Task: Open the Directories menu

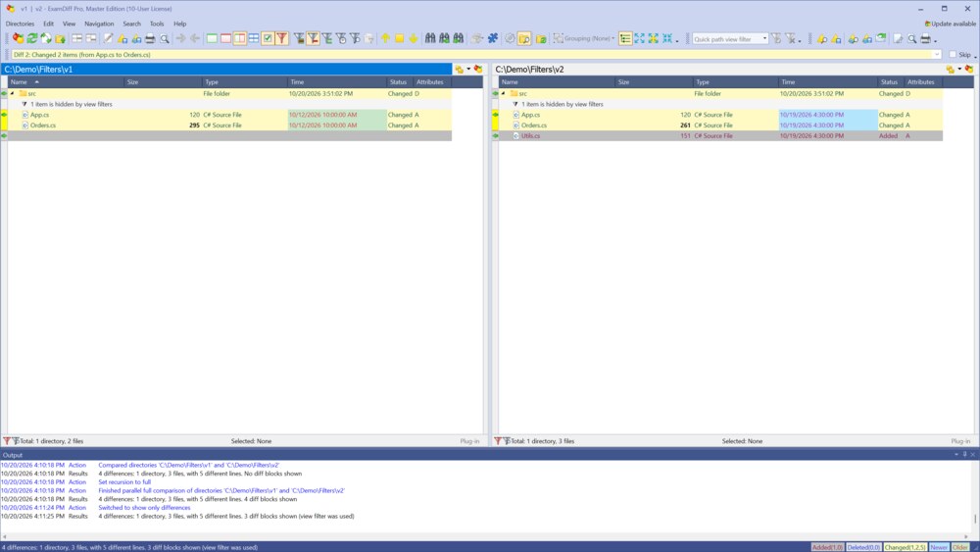Action: [x=20, y=24]
